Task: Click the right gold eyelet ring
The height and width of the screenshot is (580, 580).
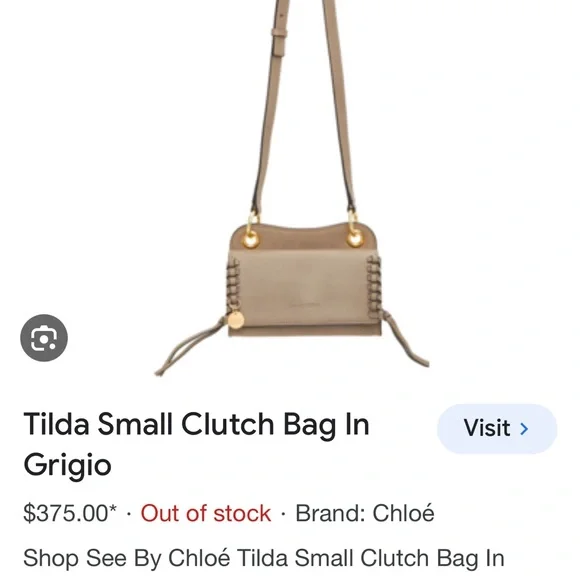Action: click(x=355, y=238)
